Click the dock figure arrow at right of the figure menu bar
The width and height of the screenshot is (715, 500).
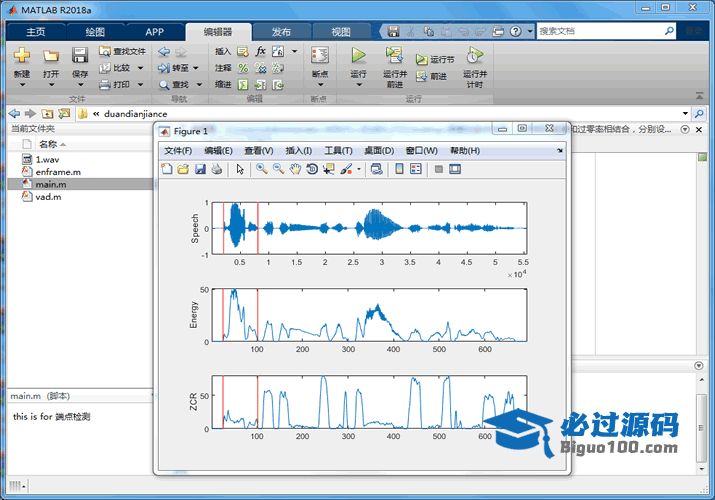[x=560, y=150]
